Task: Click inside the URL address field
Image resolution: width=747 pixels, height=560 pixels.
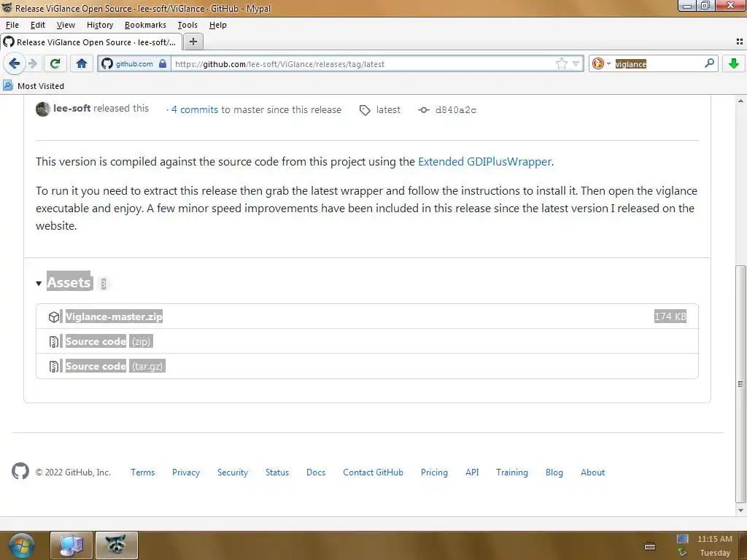Action: coord(362,64)
